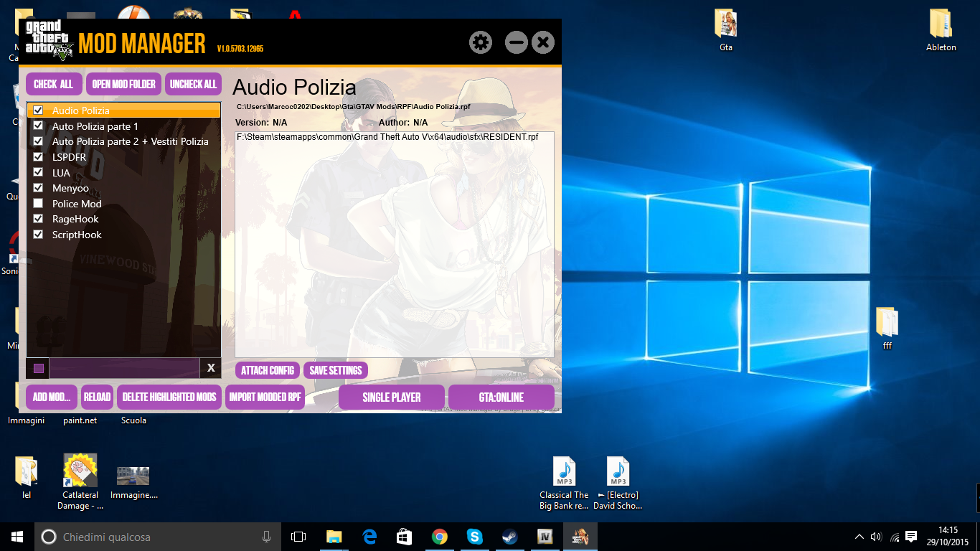Screen dimensions: 980x551
Task: Open Mod Manager settings gear icon
Action: [481, 43]
